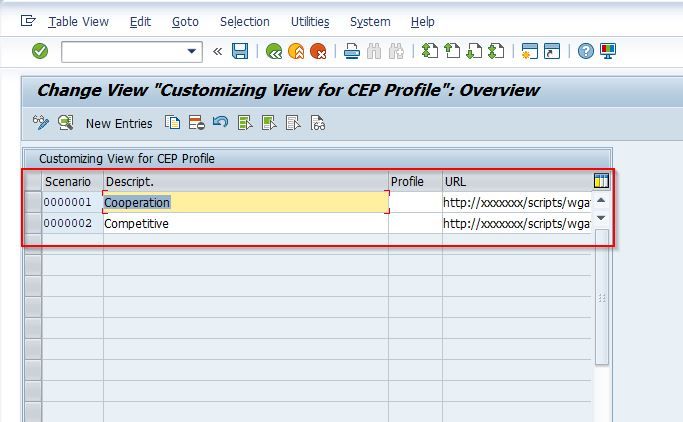Open the System menu
This screenshot has width=683, height=422.
tap(370, 22)
